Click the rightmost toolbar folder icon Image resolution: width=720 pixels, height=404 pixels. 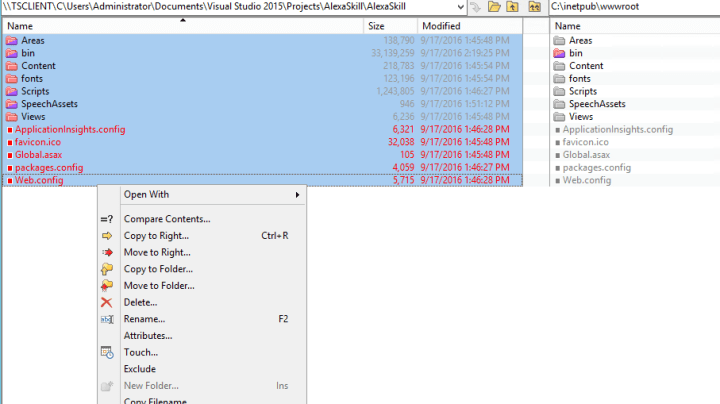[x=534, y=7]
